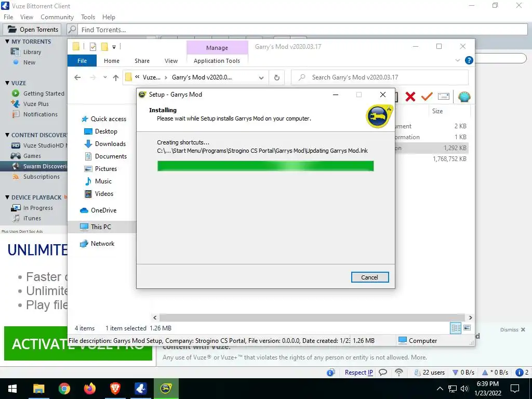Sort files by Size column header

pyautogui.click(x=437, y=111)
